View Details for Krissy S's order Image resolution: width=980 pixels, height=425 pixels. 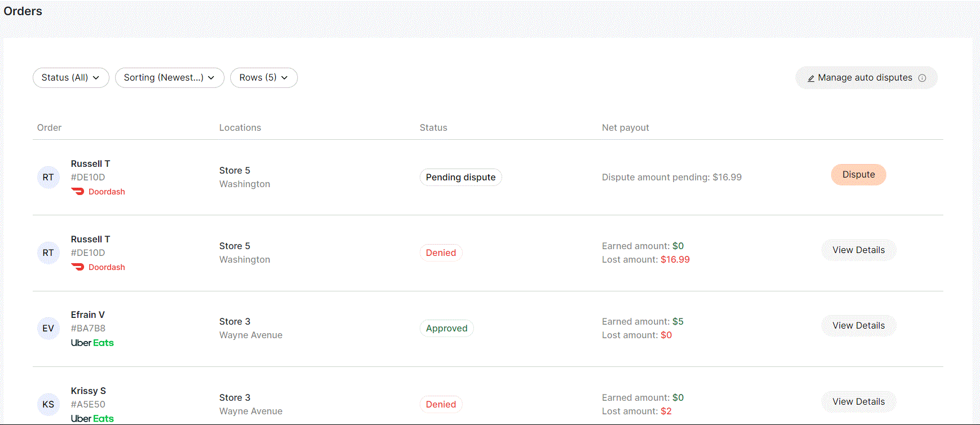[858, 402]
